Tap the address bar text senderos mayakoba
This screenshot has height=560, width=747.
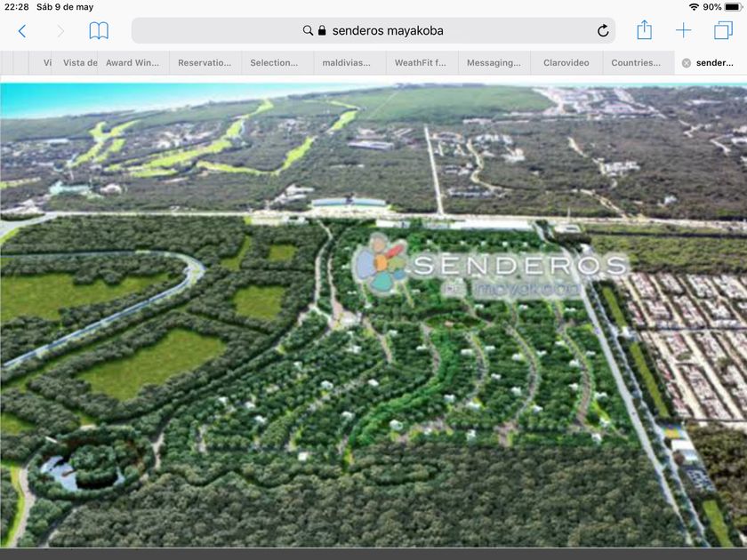click(388, 31)
